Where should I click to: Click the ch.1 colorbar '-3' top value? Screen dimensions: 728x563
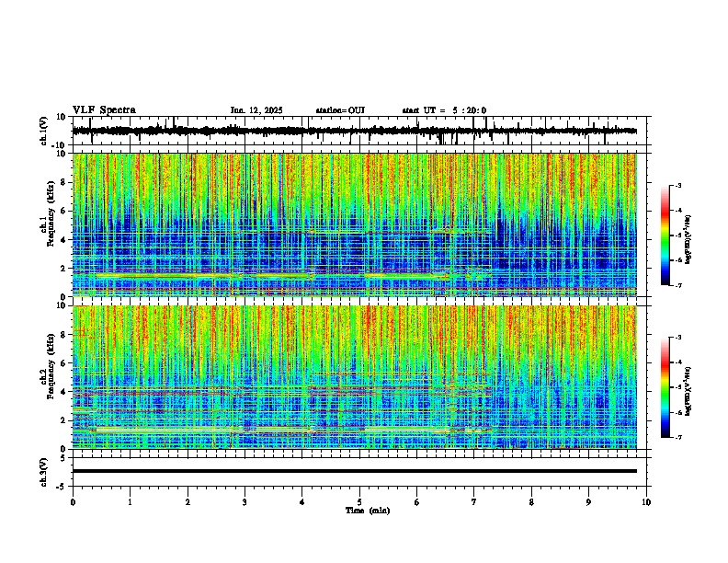[677, 186]
